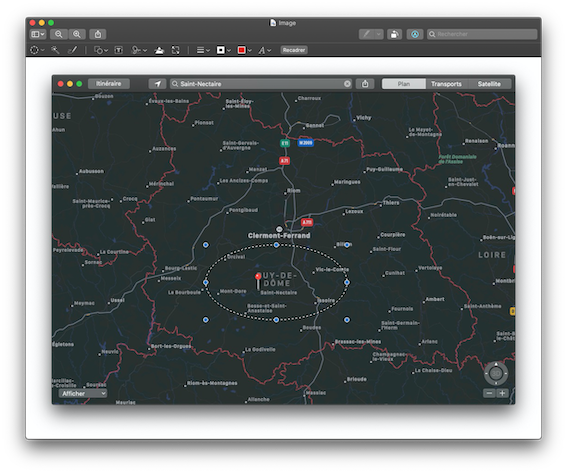567x473 pixels.
Task: Activate the highlight pen button
Action: (x=367, y=34)
